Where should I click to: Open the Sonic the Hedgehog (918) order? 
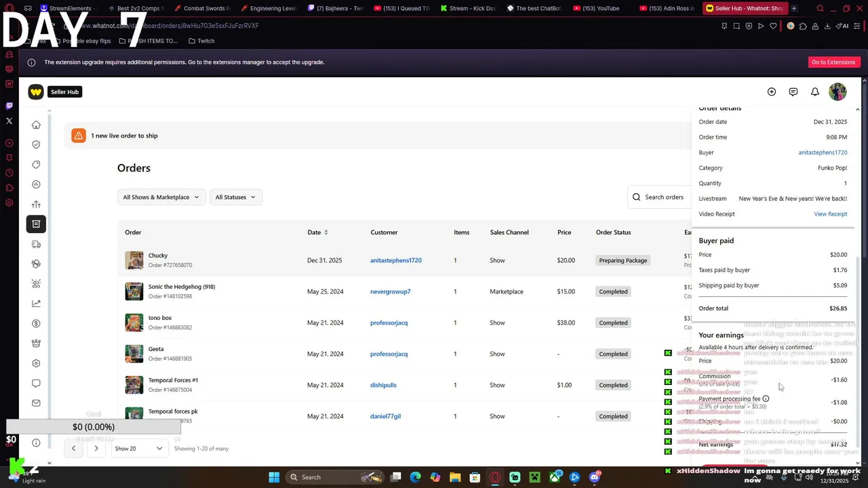[182, 287]
